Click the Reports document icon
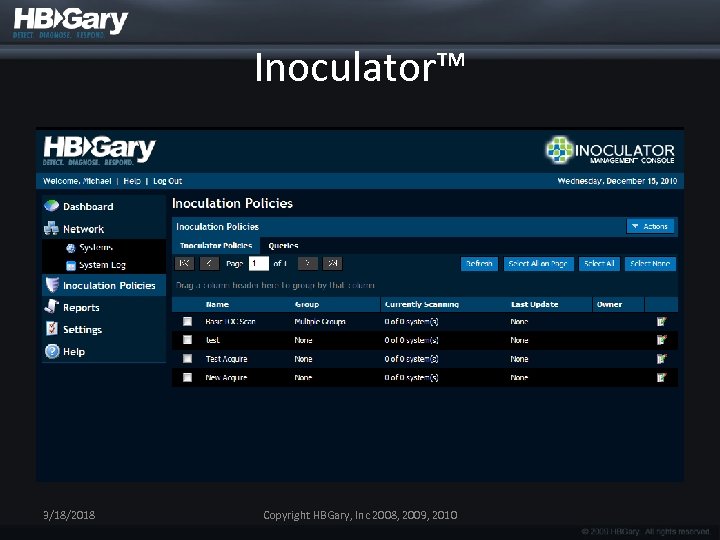 tap(51, 306)
